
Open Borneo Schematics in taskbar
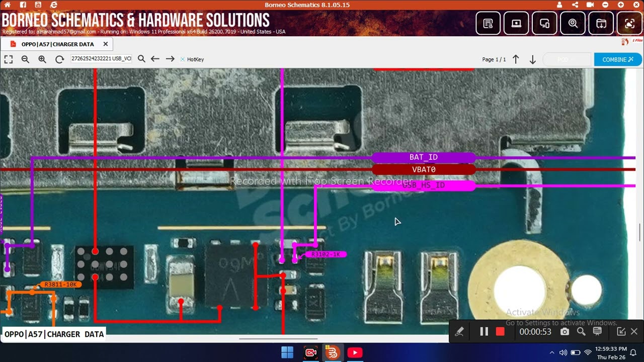[332, 352]
